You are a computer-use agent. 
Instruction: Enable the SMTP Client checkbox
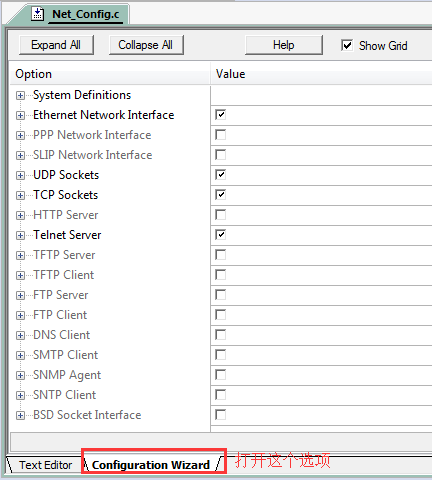220,355
